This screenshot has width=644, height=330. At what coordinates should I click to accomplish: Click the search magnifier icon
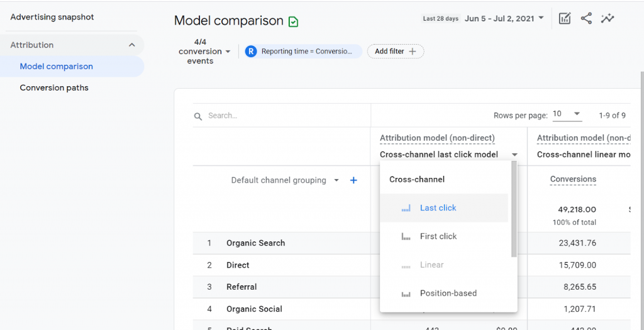[198, 116]
